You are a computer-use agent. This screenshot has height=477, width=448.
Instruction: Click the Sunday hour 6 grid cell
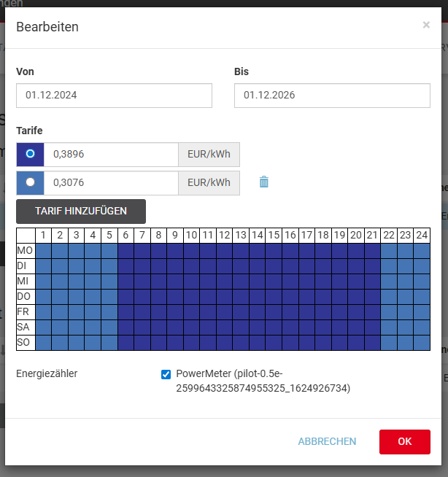pyautogui.click(x=125, y=342)
